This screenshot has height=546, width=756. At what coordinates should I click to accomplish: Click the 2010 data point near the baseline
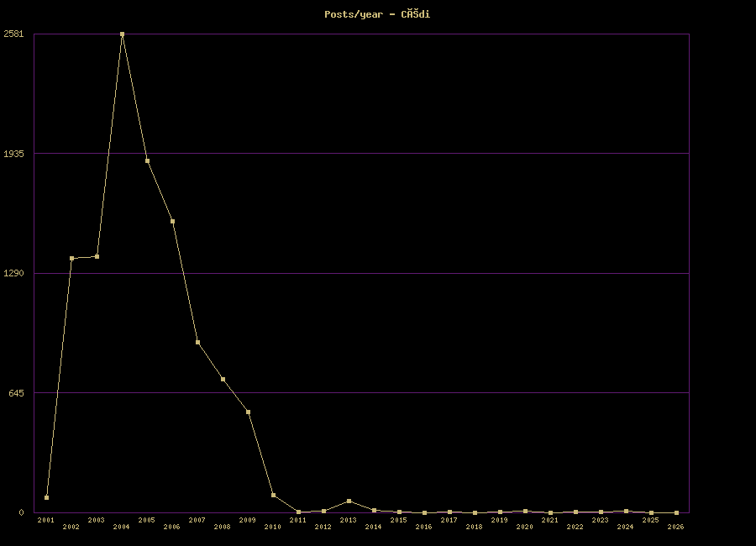[x=273, y=496]
